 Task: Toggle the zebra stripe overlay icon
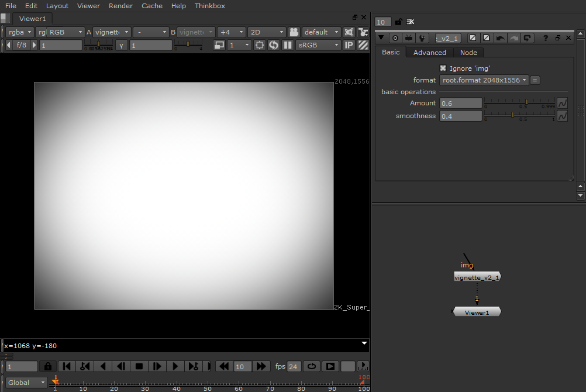[x=363, y=45]
